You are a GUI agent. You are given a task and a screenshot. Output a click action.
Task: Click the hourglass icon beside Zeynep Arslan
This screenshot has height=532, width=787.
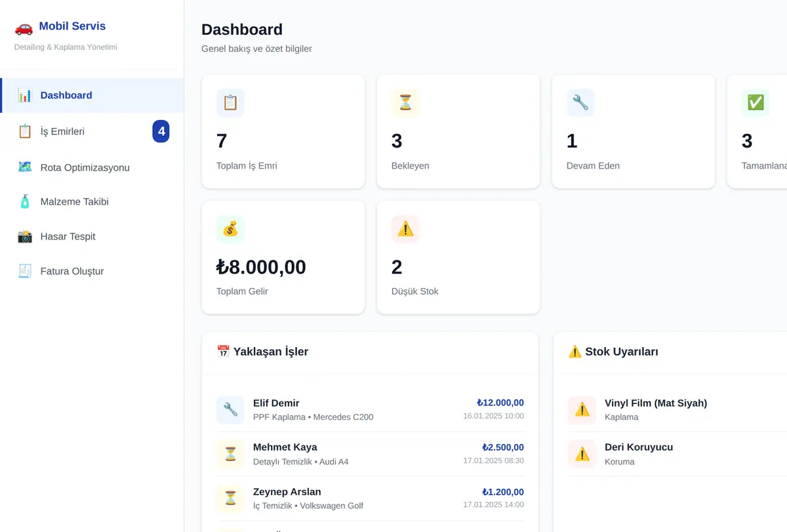[230, 499]
